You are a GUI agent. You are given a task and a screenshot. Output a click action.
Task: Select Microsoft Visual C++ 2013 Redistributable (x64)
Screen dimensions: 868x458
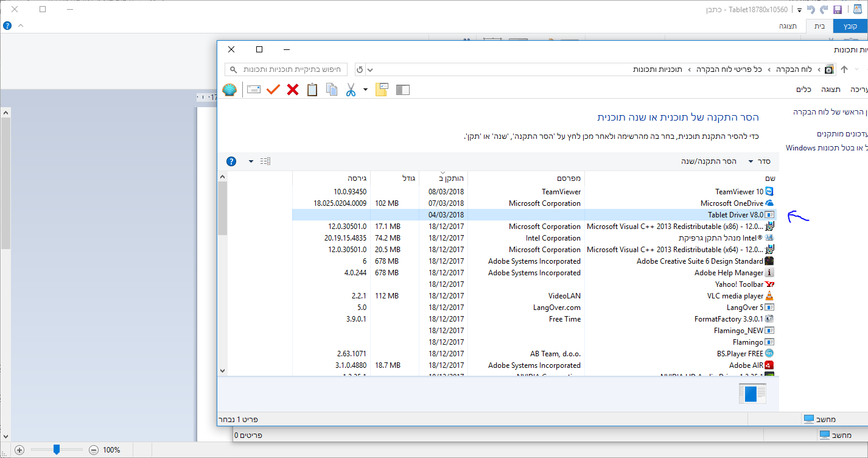tap(534, 250)
